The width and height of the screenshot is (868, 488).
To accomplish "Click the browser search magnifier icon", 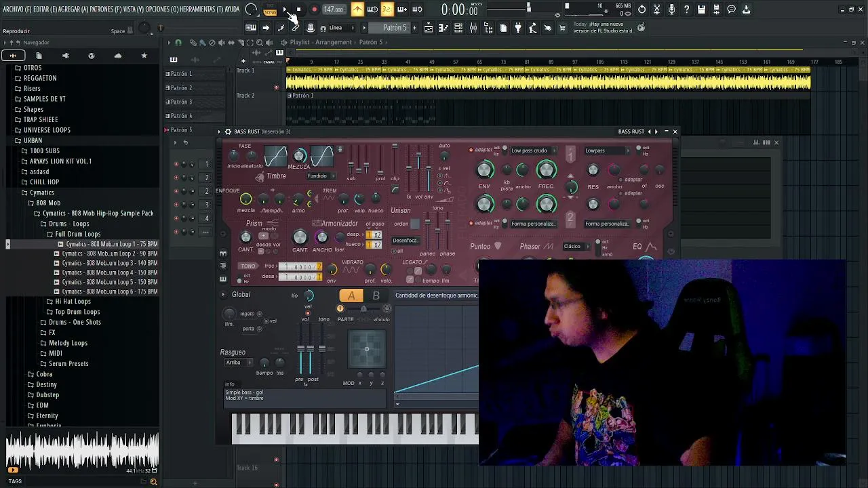I will click(x=153, y=481).
